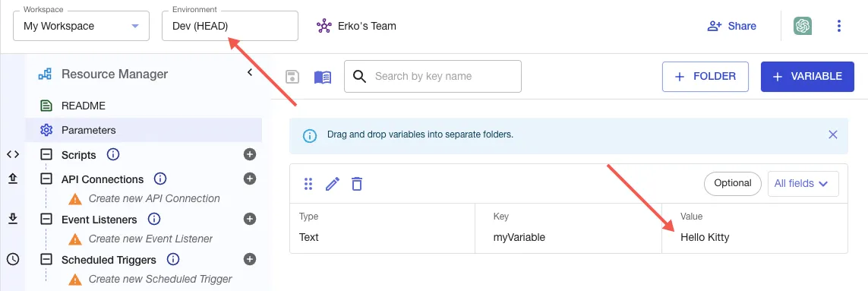Open the documentation book icon
Screen dimensions: 868x291
(323, 77)
